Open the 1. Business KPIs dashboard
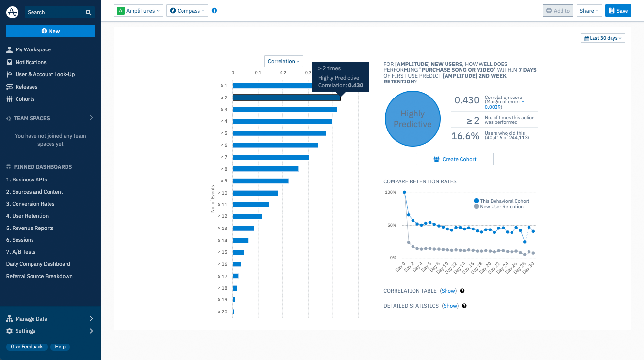This screenshot has height=360, width=644. coord(27,180)
